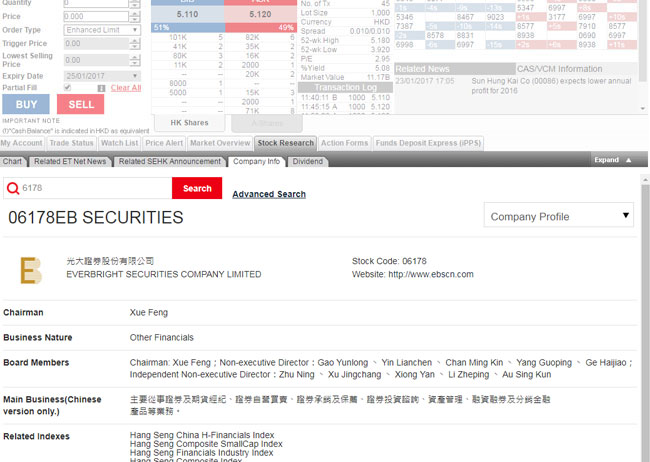
Task: Open the Company Profile dropdown
Action: point(558,215)
